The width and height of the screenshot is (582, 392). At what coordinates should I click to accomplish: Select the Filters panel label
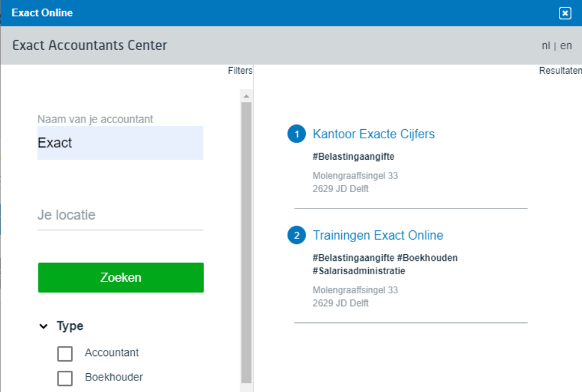(x=240, y=71)
